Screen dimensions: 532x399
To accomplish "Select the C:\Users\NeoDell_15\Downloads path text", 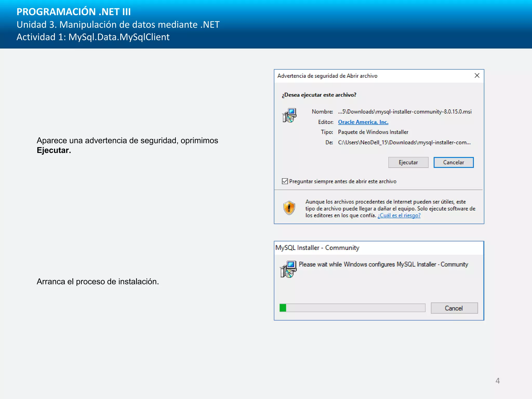I will [x=404, y=142].
